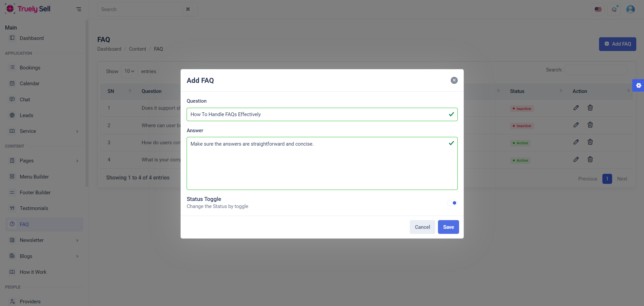Open the notifications bell icon
The height and width of the screenshot is (306, 644).
pyautogui.click(x=614, y=9)
